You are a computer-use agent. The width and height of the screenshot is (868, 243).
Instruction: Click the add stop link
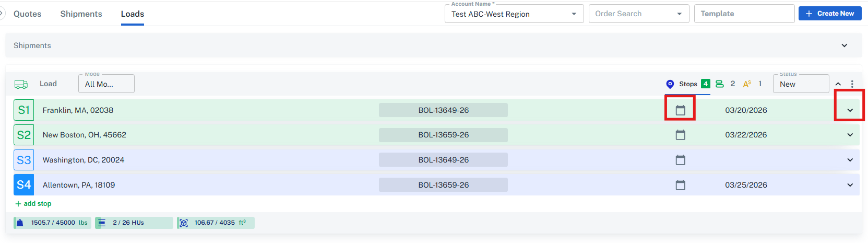(33, 204)
